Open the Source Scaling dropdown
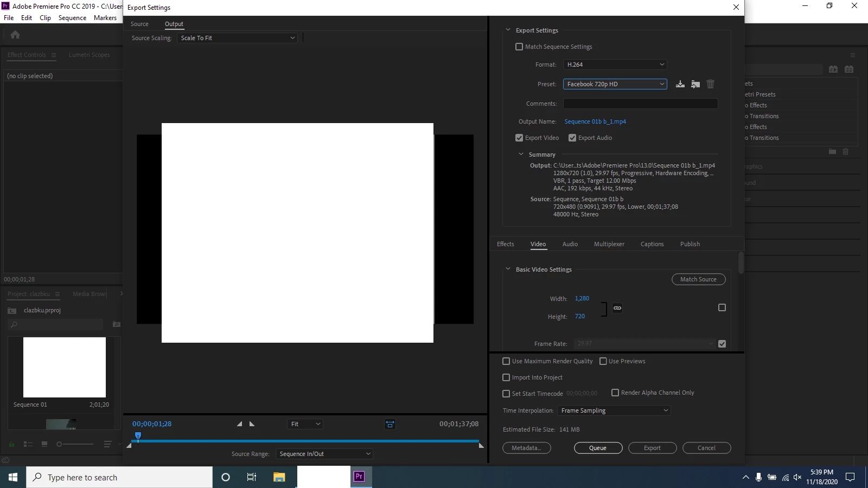 point(237,38)
